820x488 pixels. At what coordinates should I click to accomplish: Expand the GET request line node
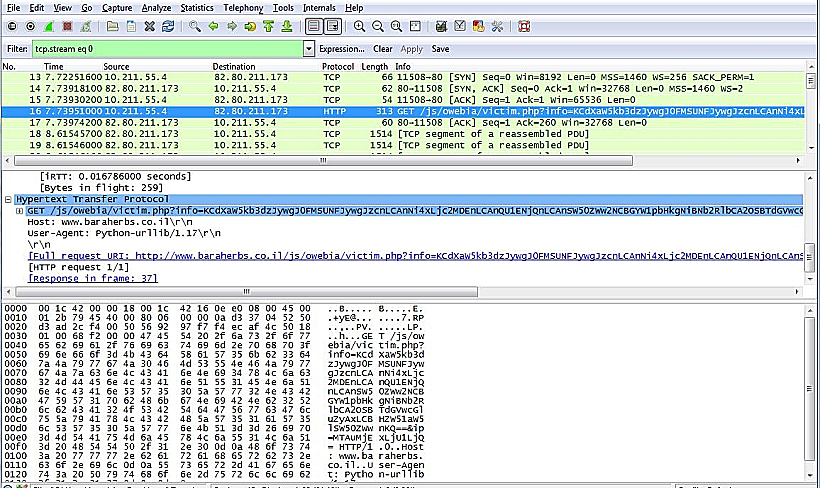click(19, 211)
